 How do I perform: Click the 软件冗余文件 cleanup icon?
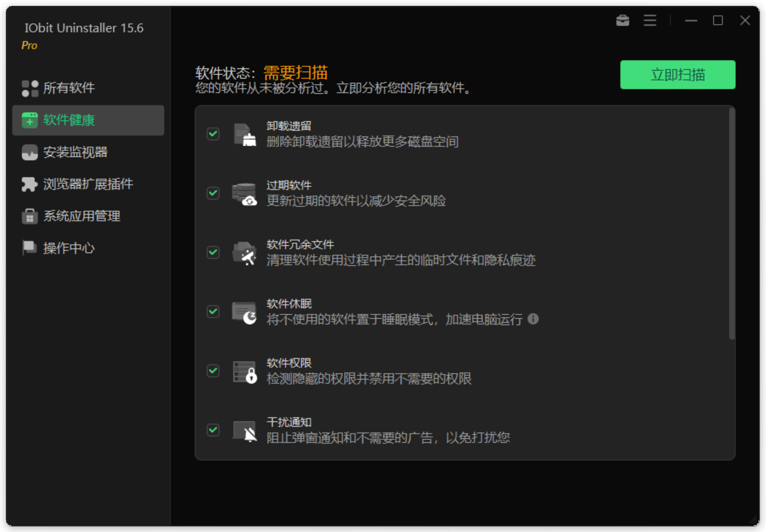point(245,253)
